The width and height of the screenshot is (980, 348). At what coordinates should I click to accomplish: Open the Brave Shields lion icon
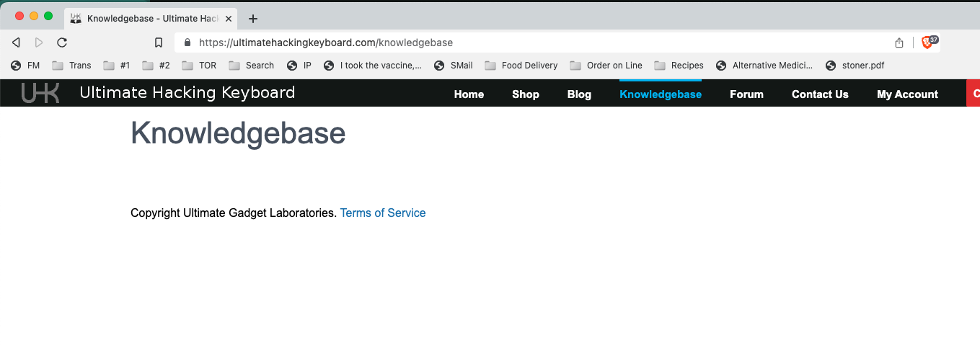[x=928, y=43]
